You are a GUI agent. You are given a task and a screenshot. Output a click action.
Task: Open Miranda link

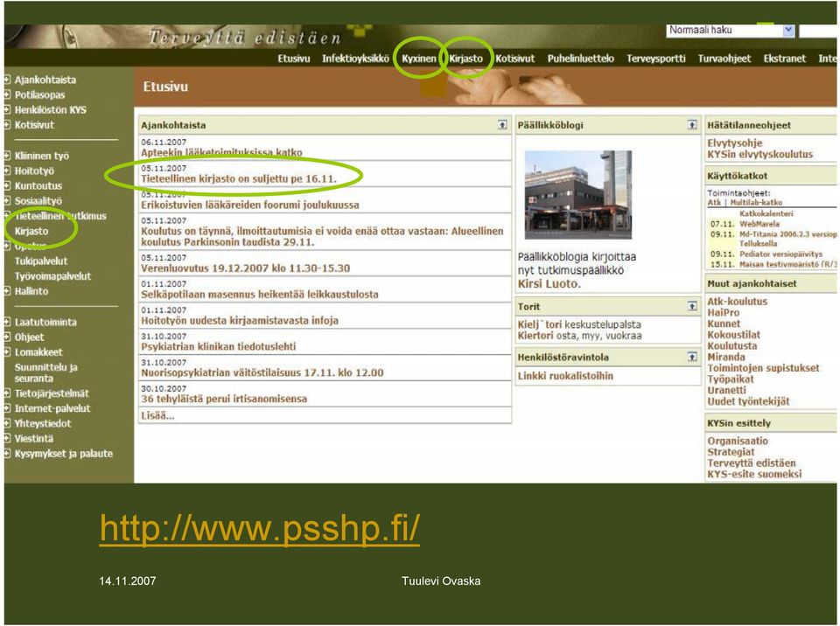tap(726, 357)
